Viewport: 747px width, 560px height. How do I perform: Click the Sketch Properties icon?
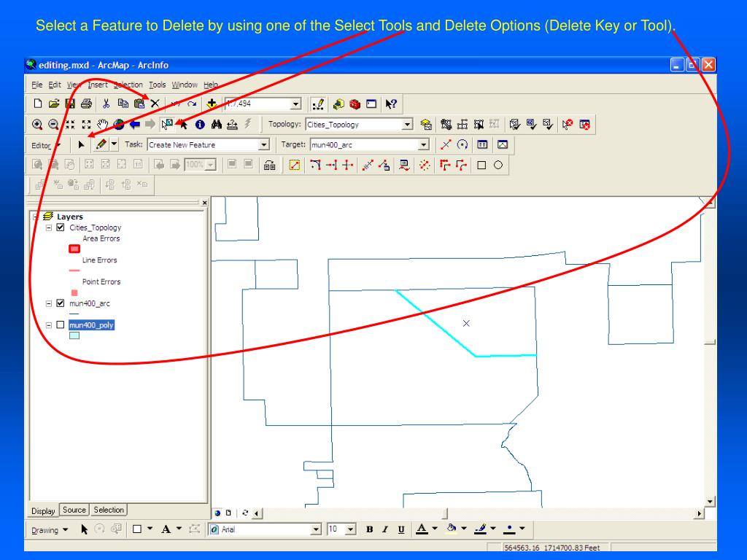click(x=503, y=144)
